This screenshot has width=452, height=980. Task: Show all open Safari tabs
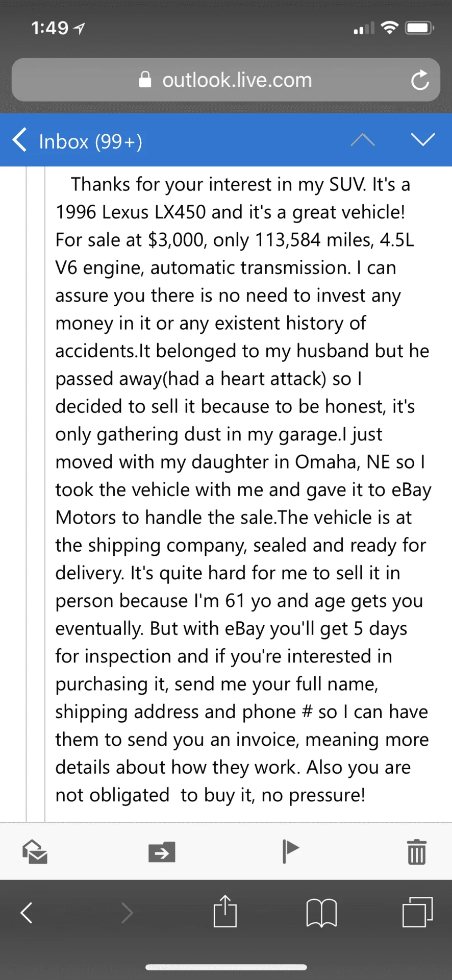click(417, 912)
